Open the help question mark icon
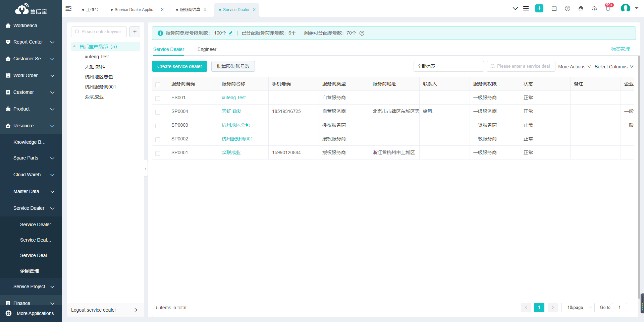 pos(568,9)
